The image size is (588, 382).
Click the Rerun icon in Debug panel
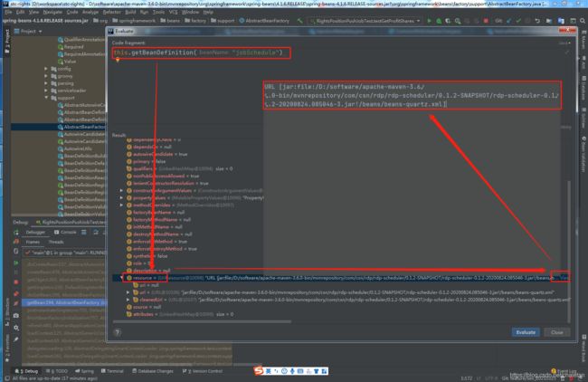click(16, 233)
